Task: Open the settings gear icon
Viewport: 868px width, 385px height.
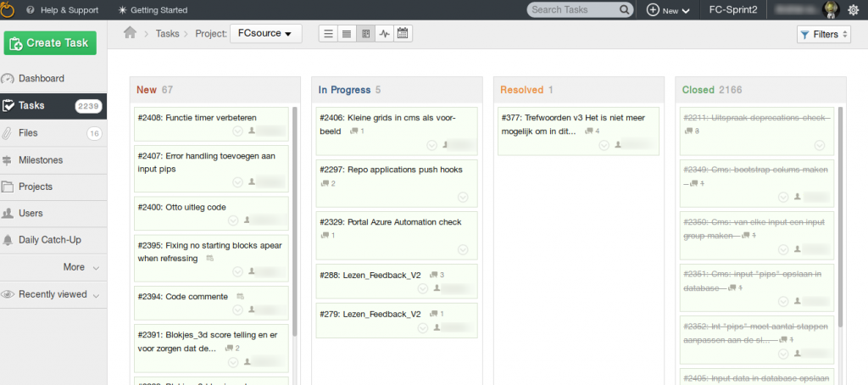Action: [x=853, y=10]
